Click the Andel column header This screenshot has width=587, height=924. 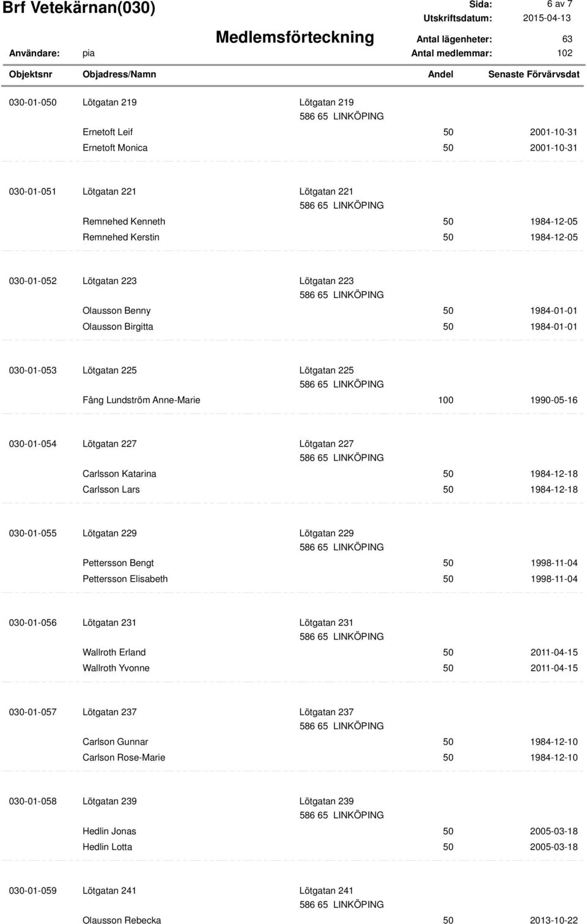(x=440, y=74)
